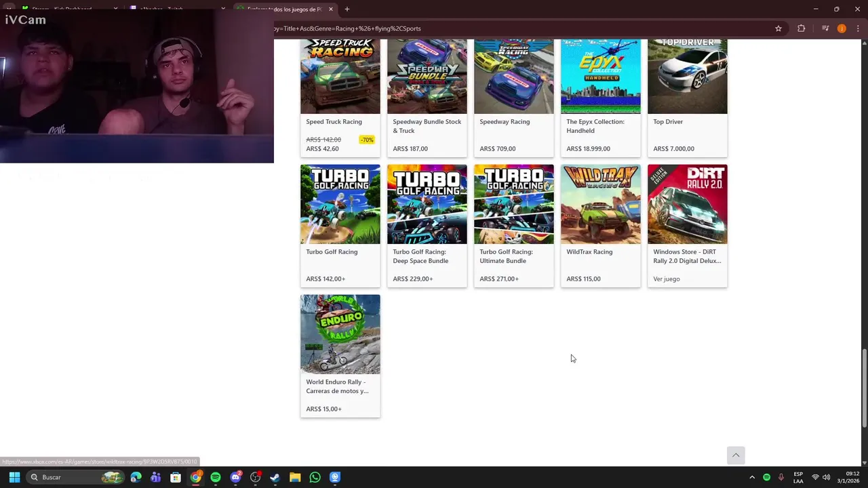Open WhatsApp from the taskbar
868x488 pixels.
[315, 477]
